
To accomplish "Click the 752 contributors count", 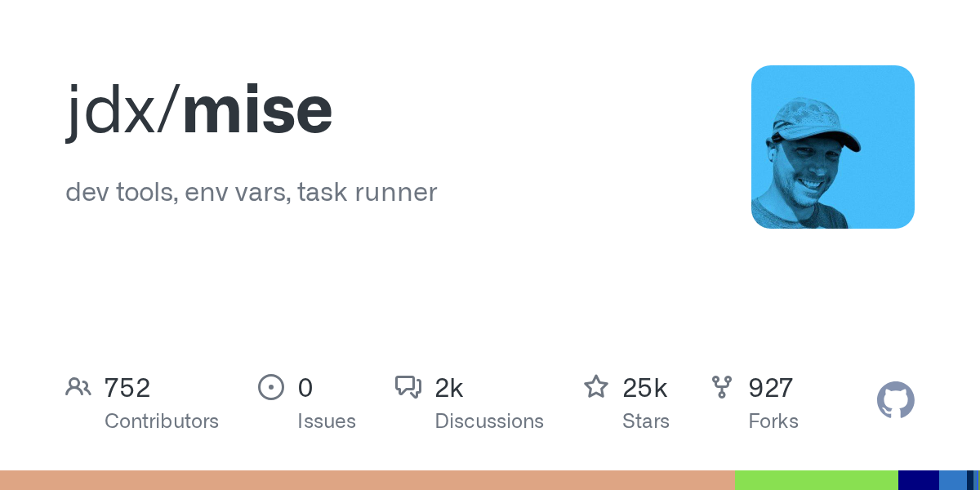I will click(127, 388).
